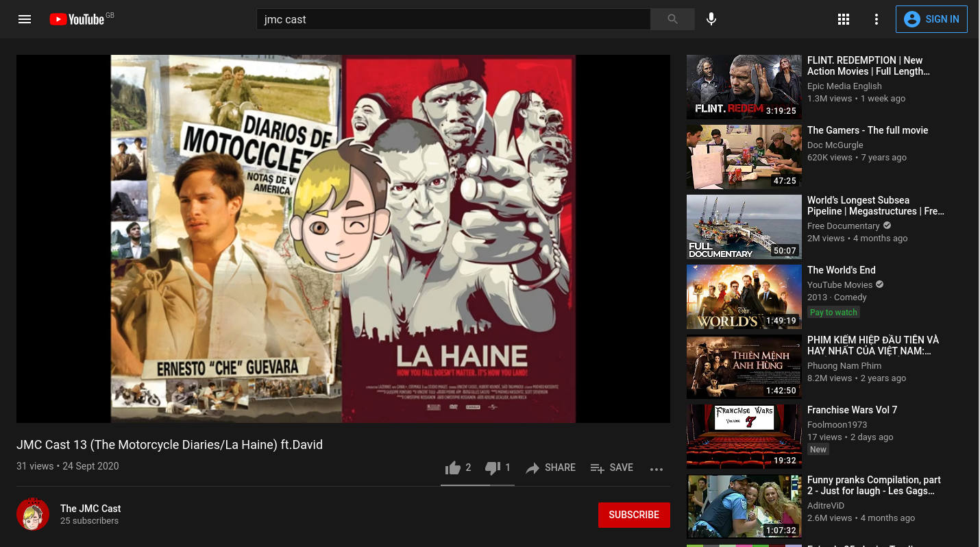Visit AditreViD channel
The width and height of the screenshot is (980, 547).
826,506
